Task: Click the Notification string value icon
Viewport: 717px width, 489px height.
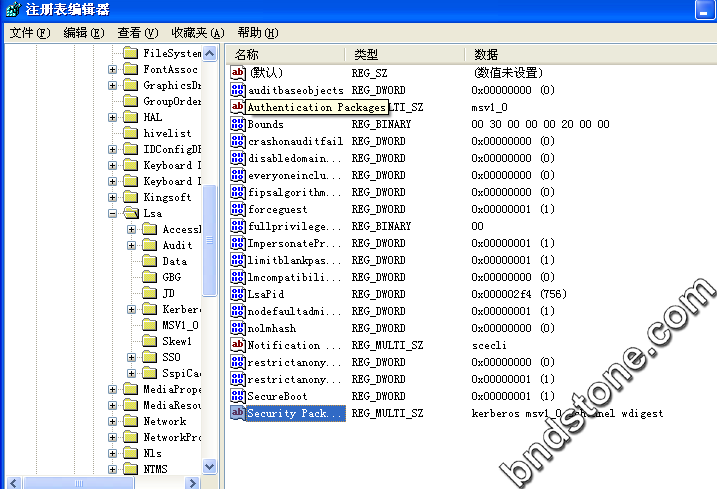Action: pyautogui.click(x=238, y=345)
